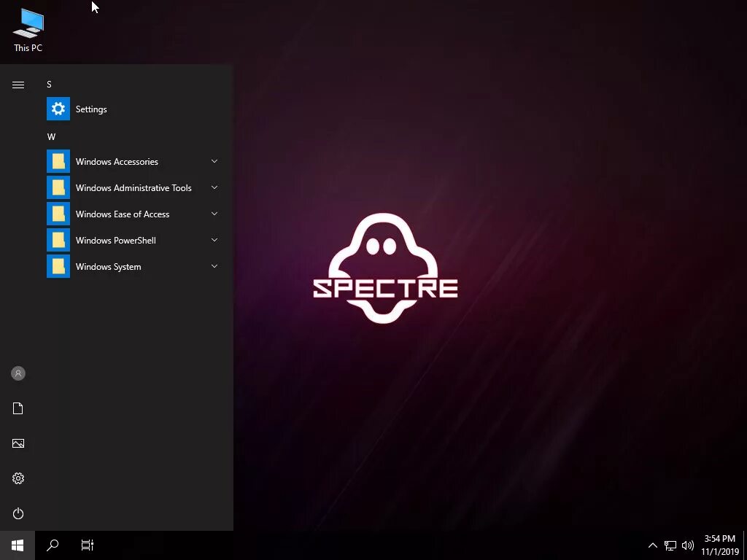Click the Windows System folder icon
The height and width of the screenshot is (560, 747).
click(58, 266)
